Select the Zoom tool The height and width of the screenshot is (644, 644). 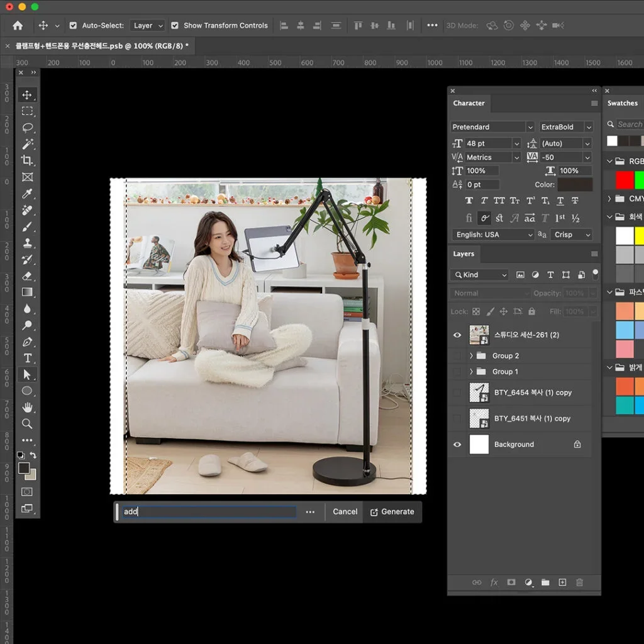click(27, 424)
